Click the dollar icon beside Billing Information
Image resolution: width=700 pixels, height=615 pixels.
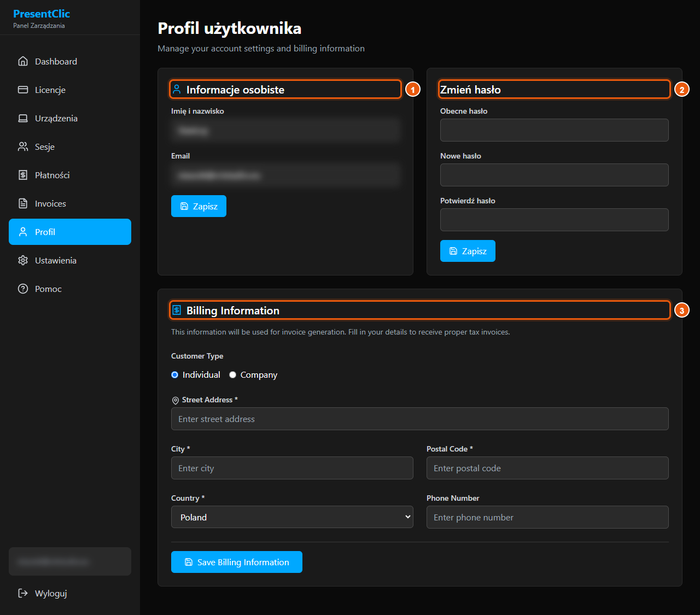[x=177, y=310]
